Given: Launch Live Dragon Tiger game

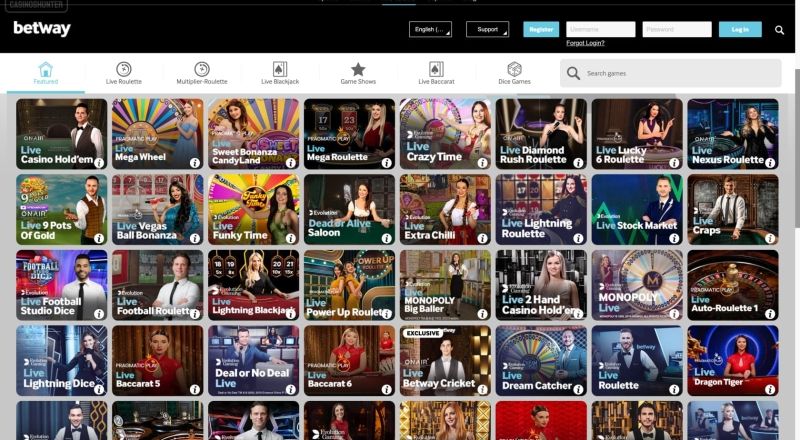Looking at the screenshot, I should tap(733, 360).
